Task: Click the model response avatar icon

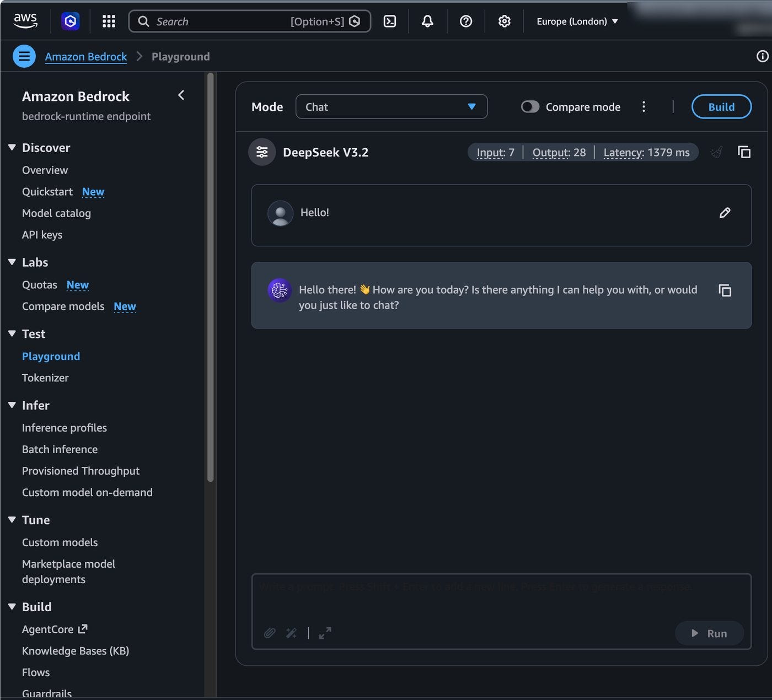Action: coord(280,290)
